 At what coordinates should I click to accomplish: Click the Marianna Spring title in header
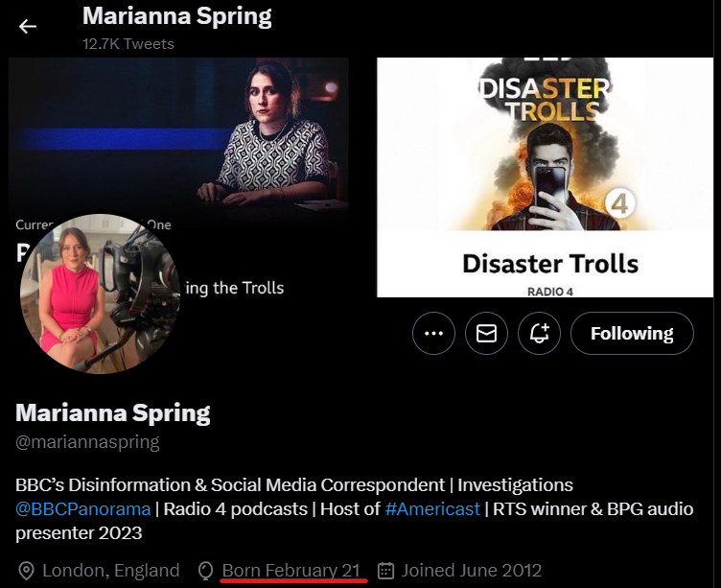point(177,16)
